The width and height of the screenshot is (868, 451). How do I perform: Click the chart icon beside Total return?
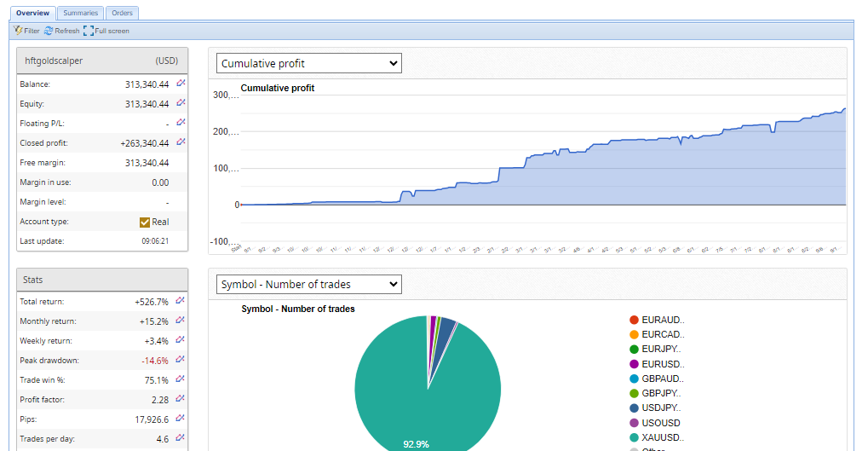pos(181,301)
